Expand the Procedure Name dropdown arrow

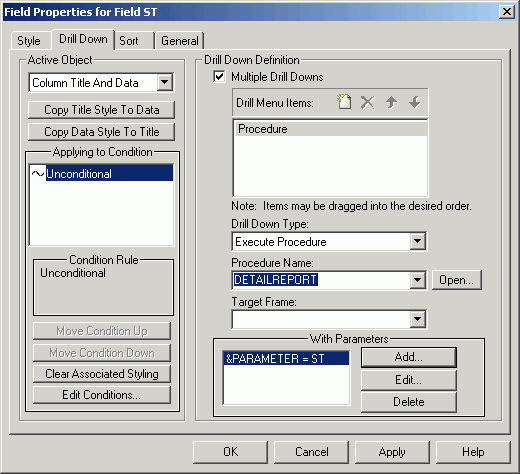[x=417, y=280]
